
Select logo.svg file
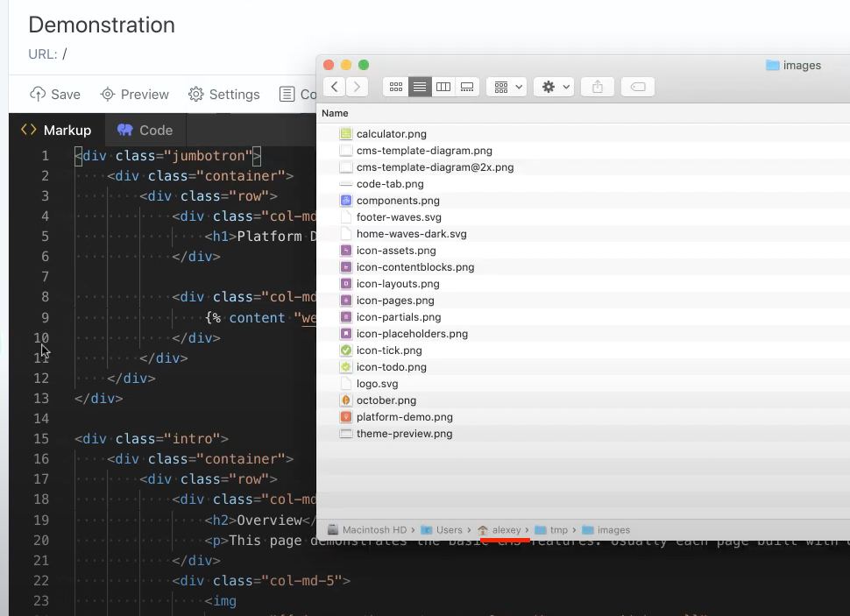[x=377, y=384]
